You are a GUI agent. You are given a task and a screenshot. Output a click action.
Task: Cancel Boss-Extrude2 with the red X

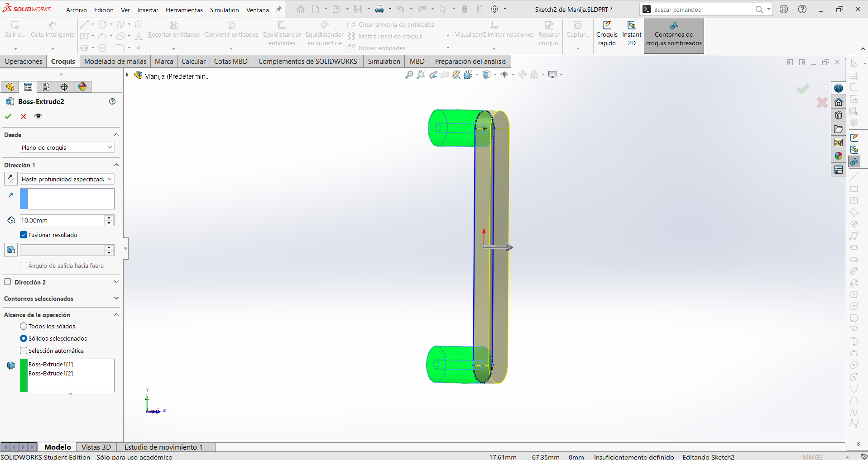pos(23,116)
